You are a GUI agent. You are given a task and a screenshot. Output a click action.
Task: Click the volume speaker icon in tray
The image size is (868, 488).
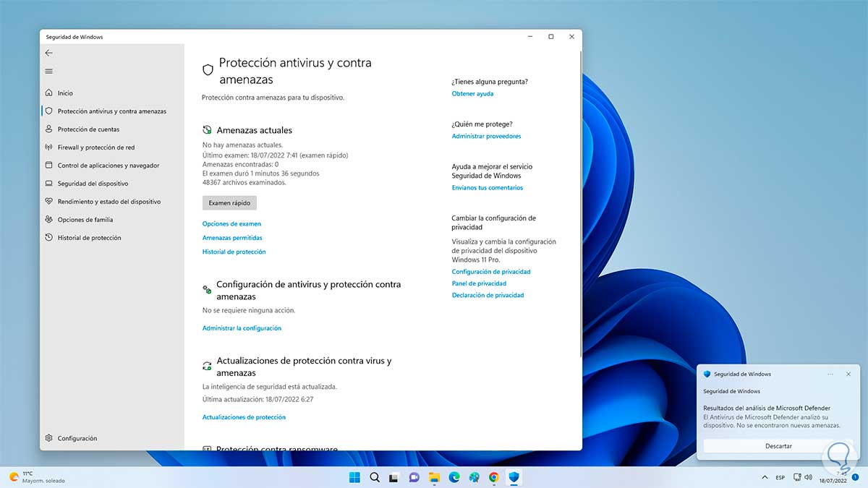809,477
